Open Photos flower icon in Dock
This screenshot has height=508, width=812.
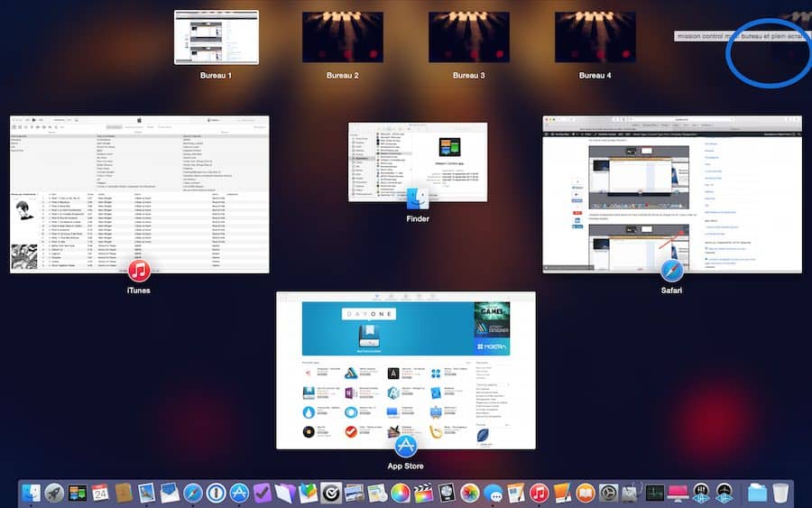[x=470, y=493]
